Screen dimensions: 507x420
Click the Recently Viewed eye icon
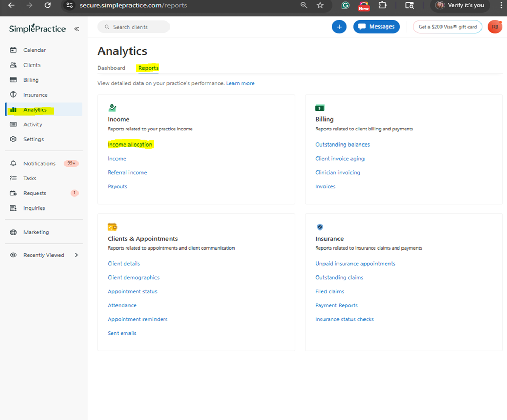(x=13, y=255)
